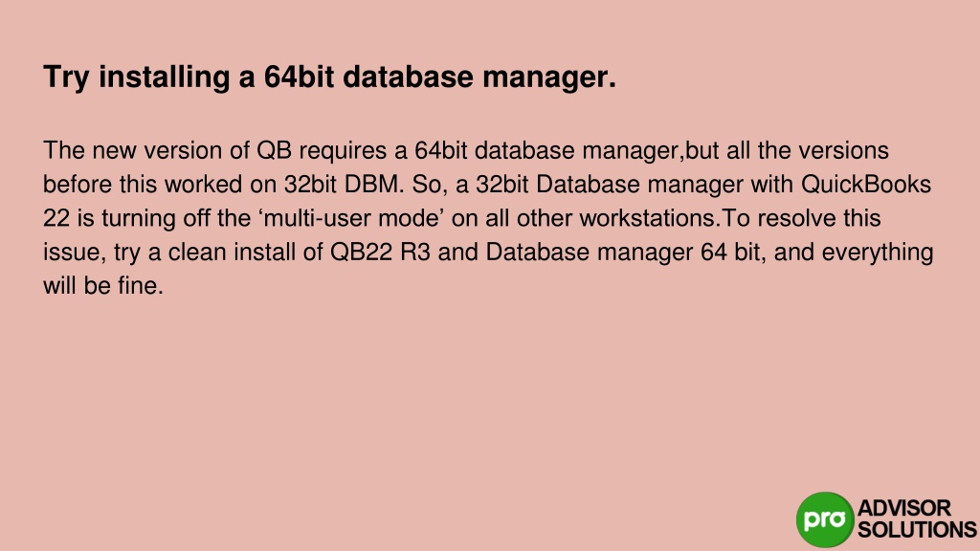Click 'QB22 R3' in the paragraph

click(x=380, y=252)
